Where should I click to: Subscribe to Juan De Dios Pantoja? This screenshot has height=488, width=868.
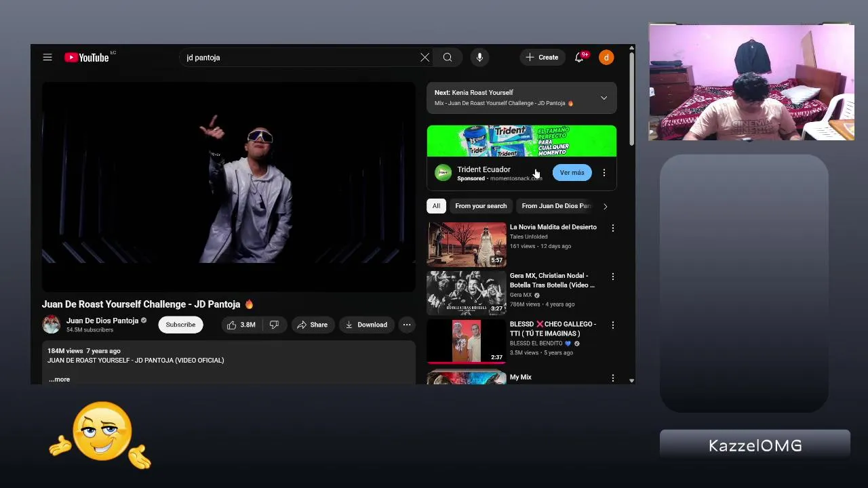(x=180, y=325)
